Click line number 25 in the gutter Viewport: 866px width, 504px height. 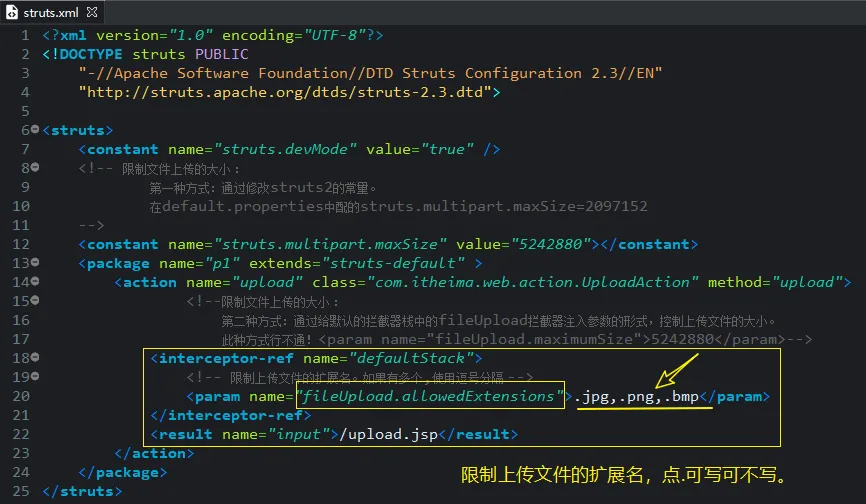tap(21, 491)
